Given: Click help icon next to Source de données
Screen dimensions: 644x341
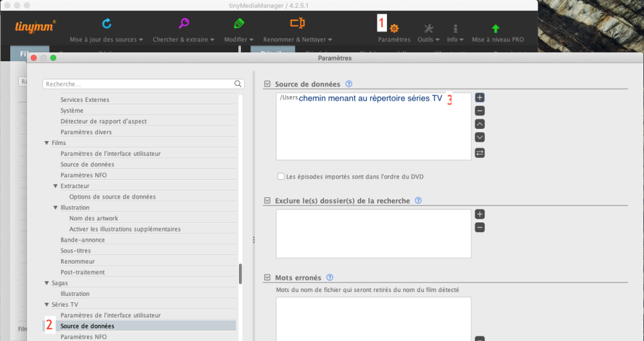Looking at the screenshot, I should (349, 84).
